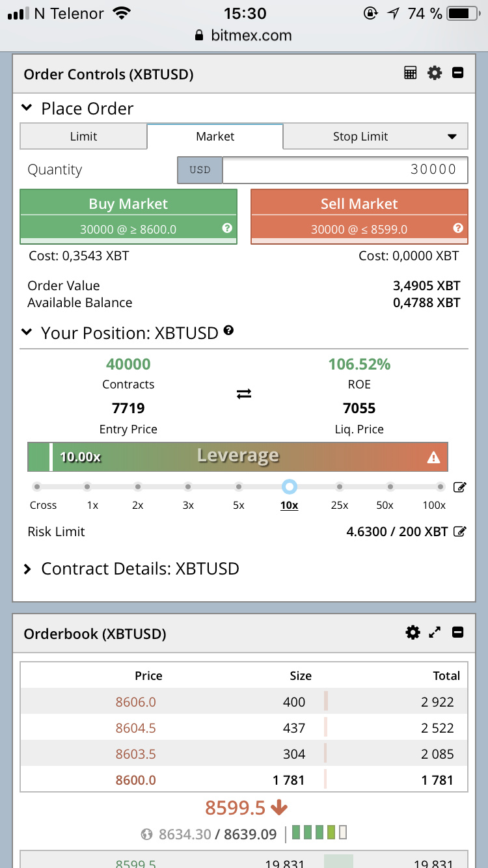488x868 pixels.
Task: Set leverage to 3x
Action: [188, 487]
